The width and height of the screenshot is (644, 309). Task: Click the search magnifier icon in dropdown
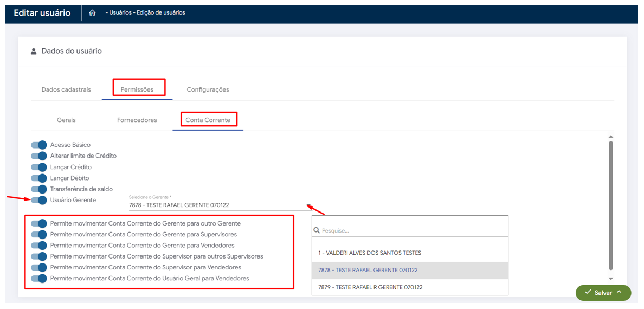tap(317, 230)
